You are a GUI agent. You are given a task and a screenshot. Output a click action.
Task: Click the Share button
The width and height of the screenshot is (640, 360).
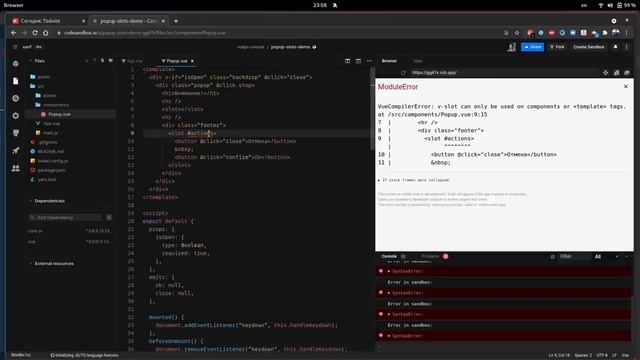[532, 47]
